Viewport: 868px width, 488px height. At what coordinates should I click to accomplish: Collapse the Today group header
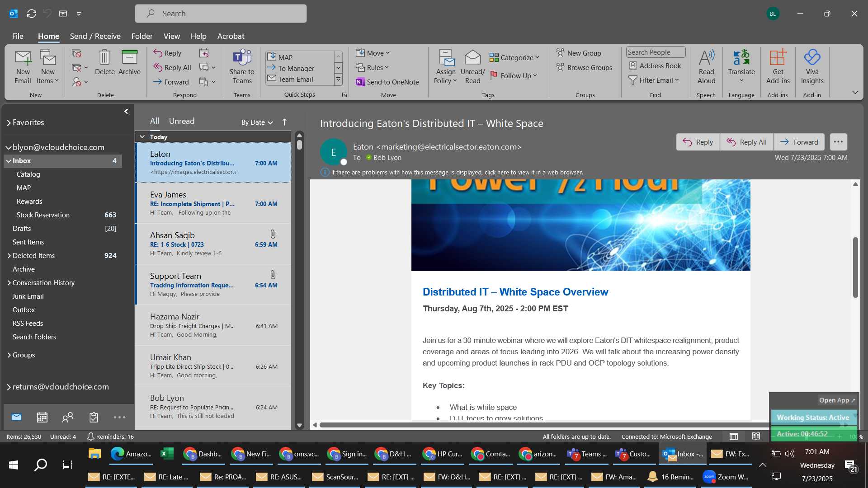coord(142,136)
